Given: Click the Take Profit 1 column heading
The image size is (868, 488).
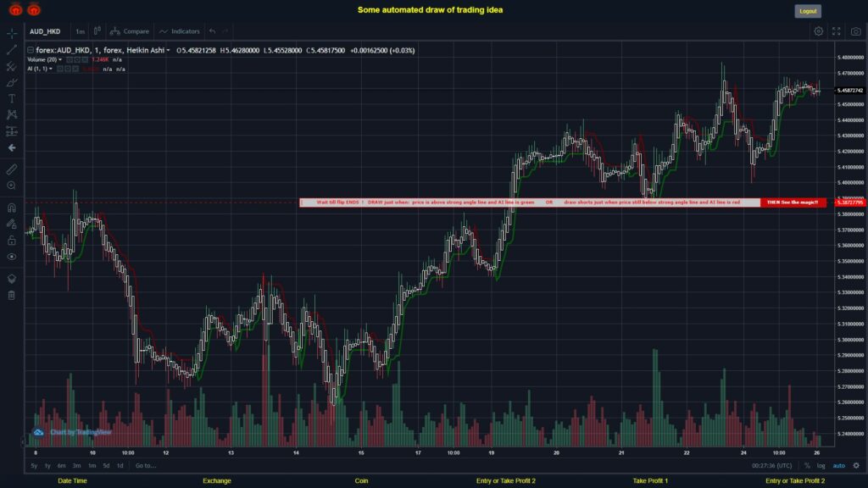Looking at the screenshot, I should [650, 481].
